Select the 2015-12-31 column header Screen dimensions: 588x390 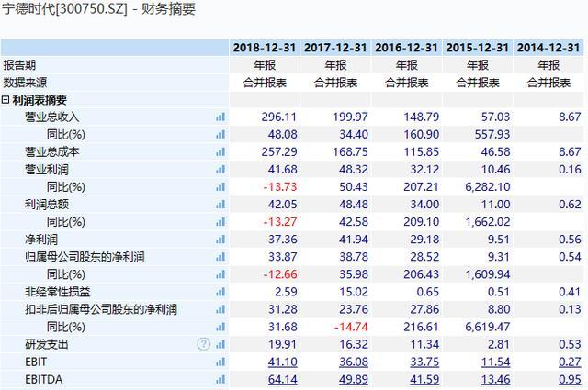coord(478,48)
